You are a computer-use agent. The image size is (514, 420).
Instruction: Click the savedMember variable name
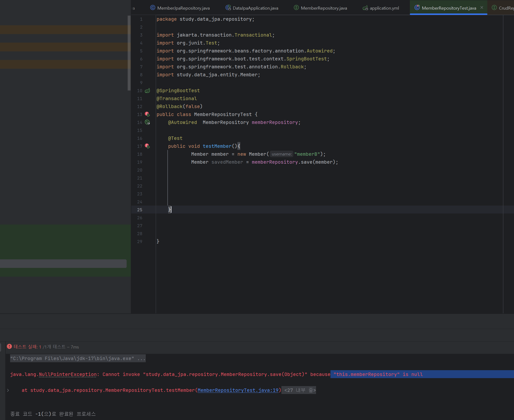tap(227, 162)
